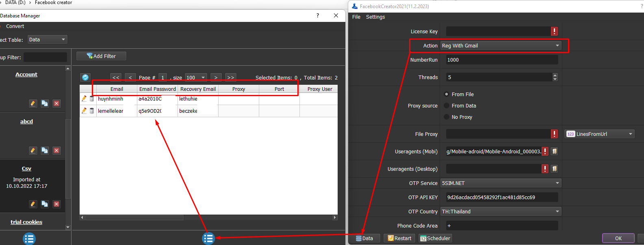644x245 pixels.
Task: Open the OTP Country dropdown showing TH:Thailand
Action: 501,211
